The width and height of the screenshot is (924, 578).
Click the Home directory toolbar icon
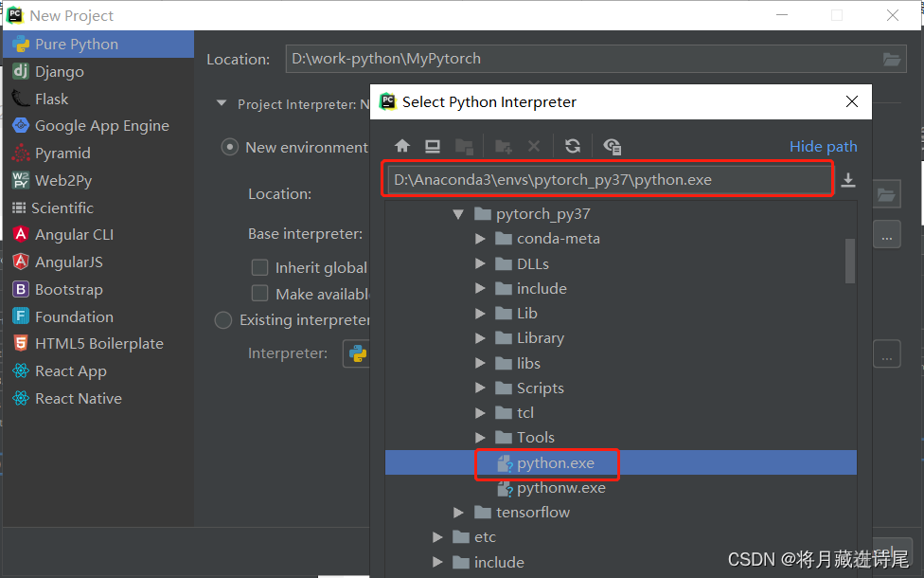[x=402, y=146]
